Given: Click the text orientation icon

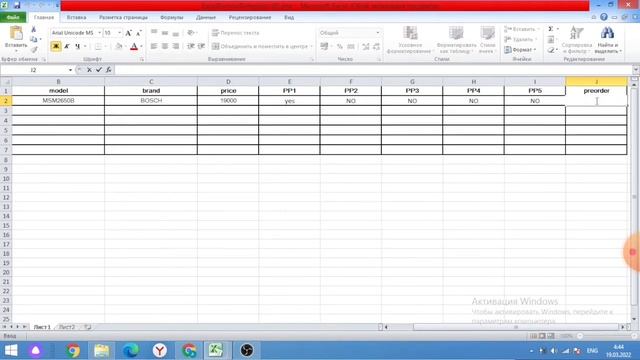Looking at the screenshot, I should click(191, 33).
